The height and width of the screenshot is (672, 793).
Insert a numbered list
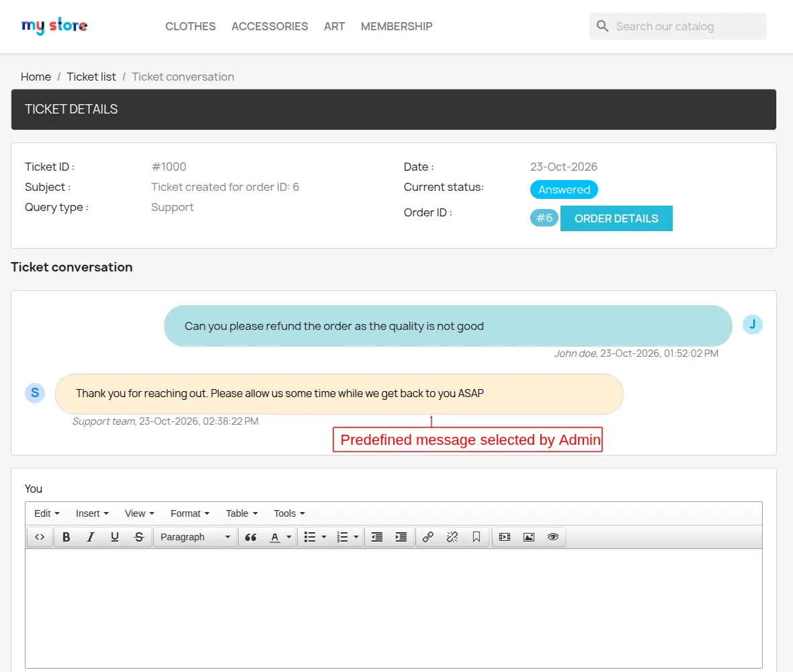[342, 537]
